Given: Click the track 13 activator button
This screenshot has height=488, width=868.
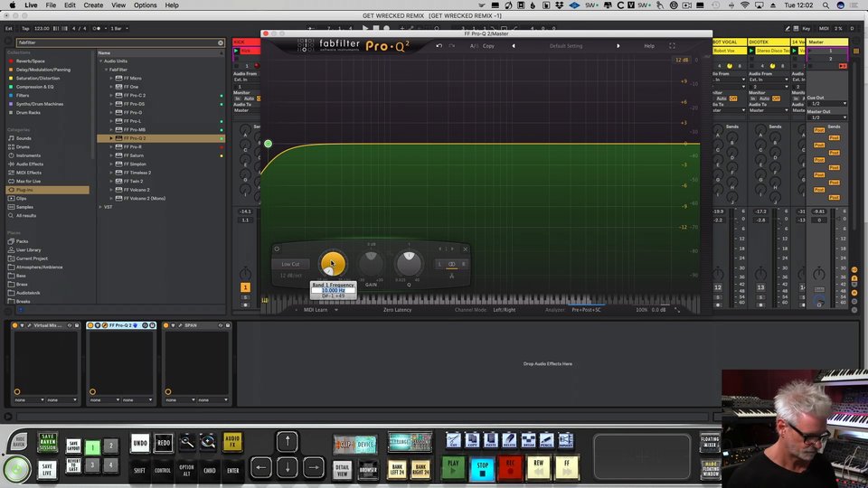Looking at the screenshot, I should tap(760, 287).
